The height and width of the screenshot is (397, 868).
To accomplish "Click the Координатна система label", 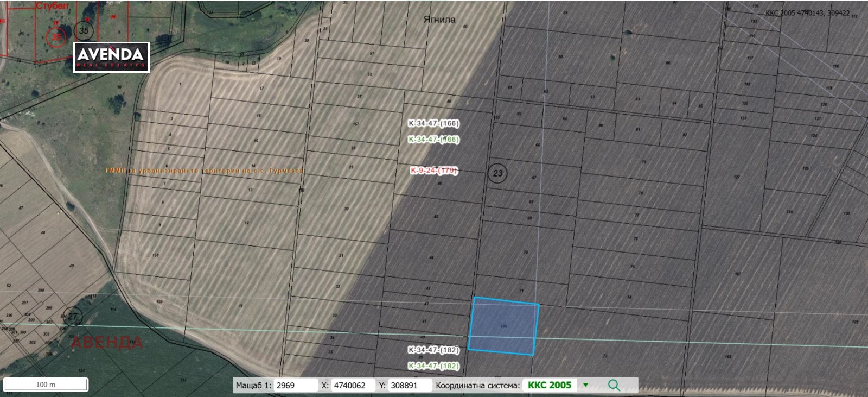I will (x=478, y=385).
